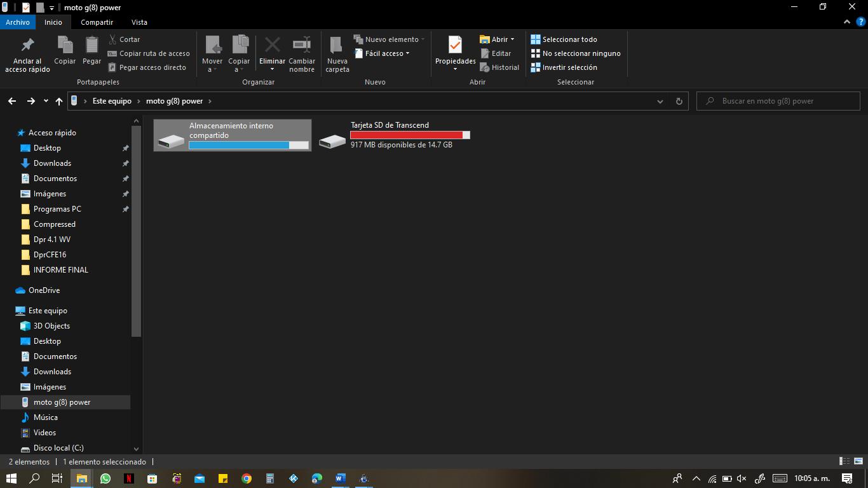Click Anclar al acceso rápido pin icon
The image size is (868, 488).
(27, 46)
